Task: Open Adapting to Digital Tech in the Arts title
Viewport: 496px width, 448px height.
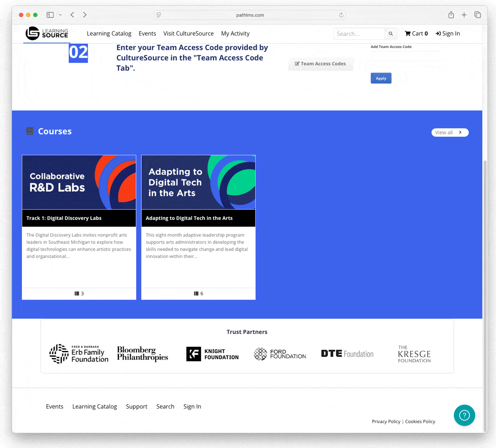Action: [189, 218]
